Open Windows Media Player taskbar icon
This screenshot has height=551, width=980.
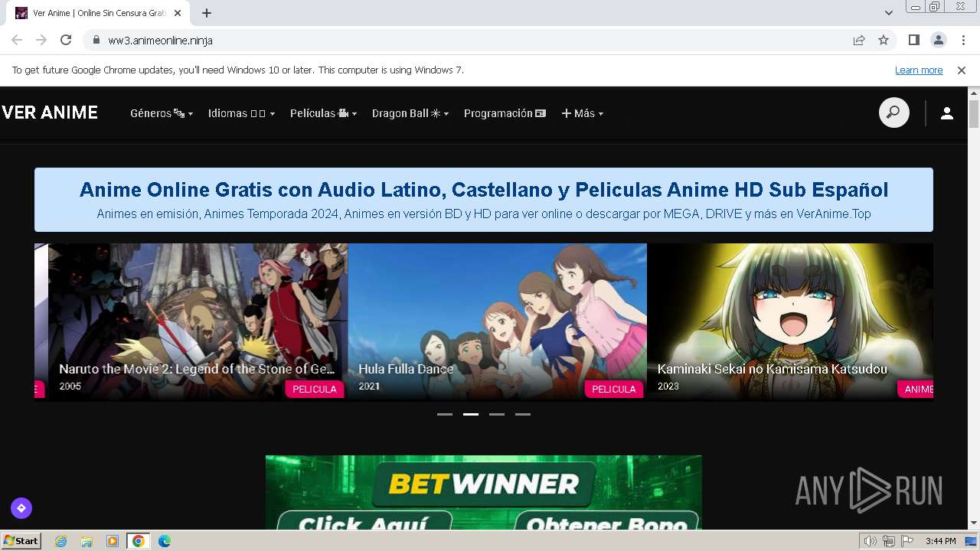coord(113,541)
